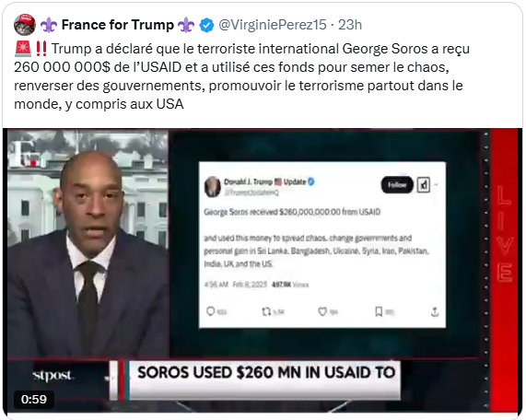Screen dimensions: 526x420
Task: Open the France for Trump profile avatar
Action: [25, 25]
